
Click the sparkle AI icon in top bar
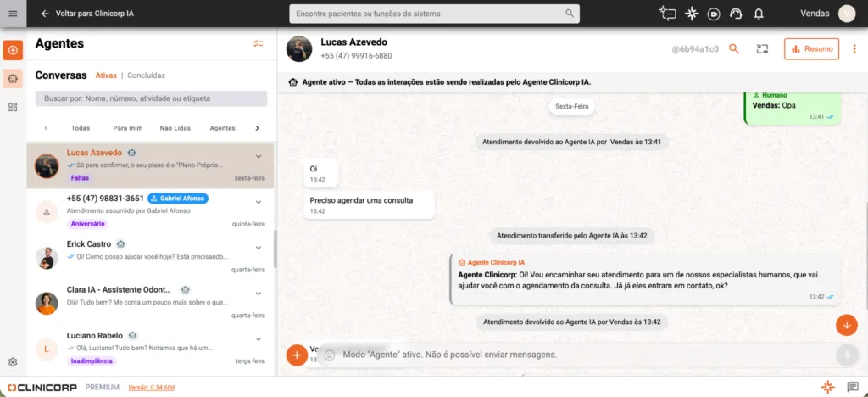tap(692, 14)
